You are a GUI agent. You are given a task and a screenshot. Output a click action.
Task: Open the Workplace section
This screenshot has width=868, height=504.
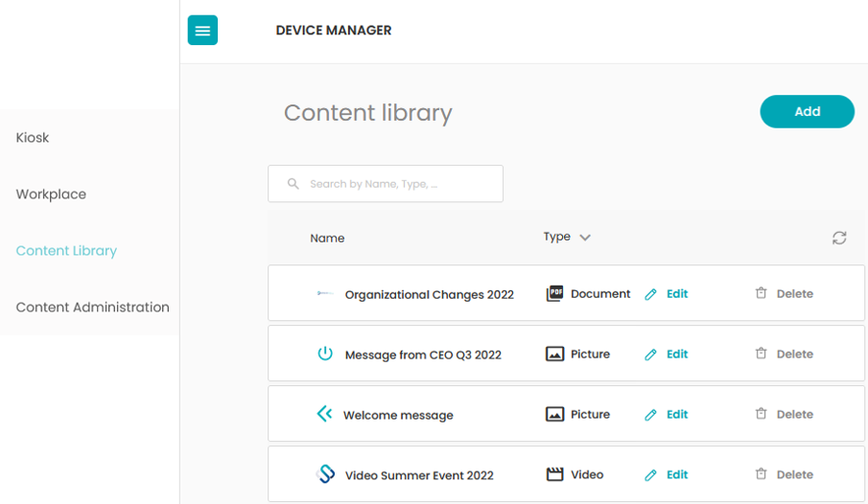pyautogui.click(x=51, y=195)
